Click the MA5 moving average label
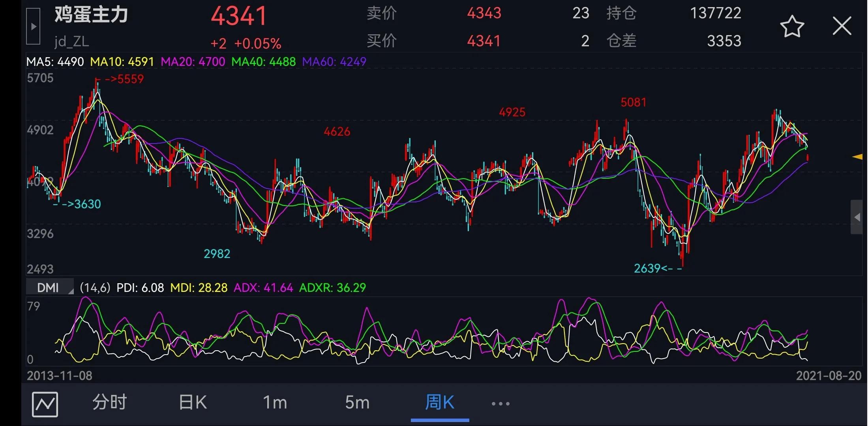The image size is (868, 426). 55,62
